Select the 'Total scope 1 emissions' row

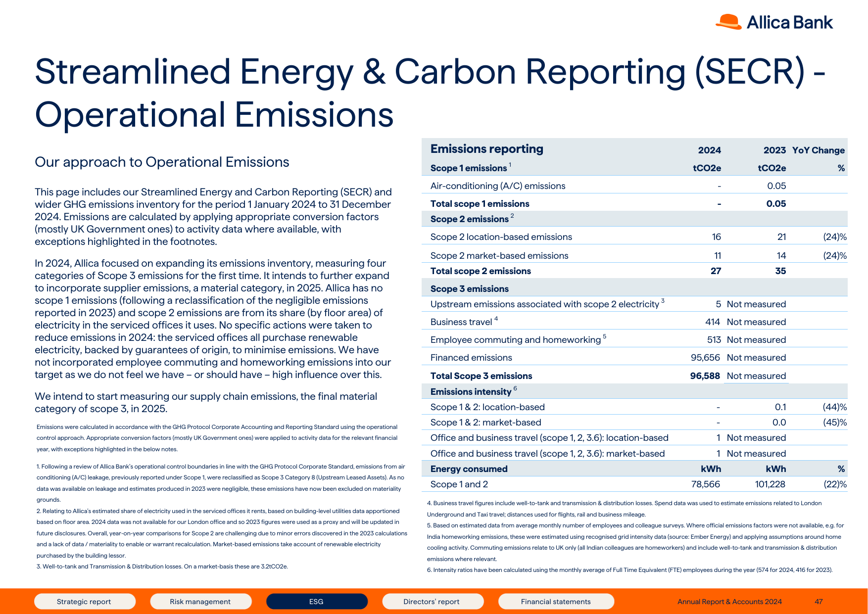(634, 203)
